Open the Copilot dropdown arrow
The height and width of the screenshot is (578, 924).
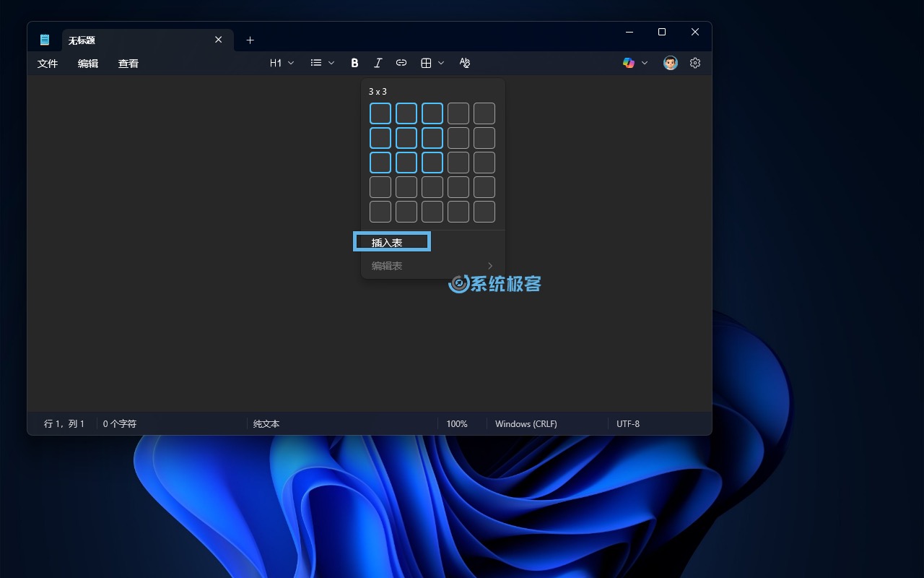coord(645,63)
